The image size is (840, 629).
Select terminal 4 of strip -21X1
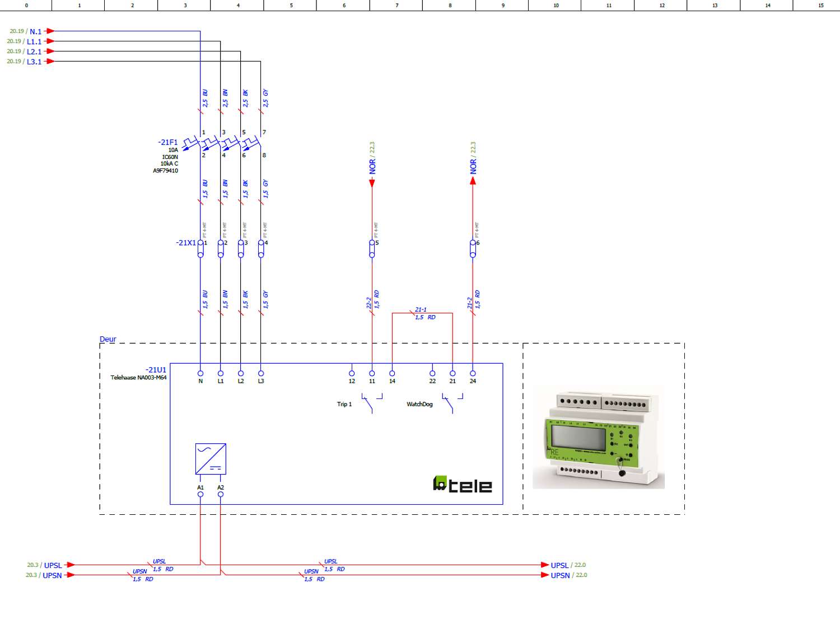(261, 248)
